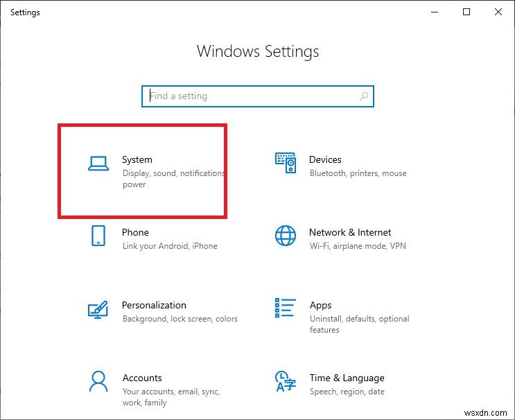
Task: Click 'Background, lock screen, colors' text
Action: pyautogui.click(x=180, y=319)
